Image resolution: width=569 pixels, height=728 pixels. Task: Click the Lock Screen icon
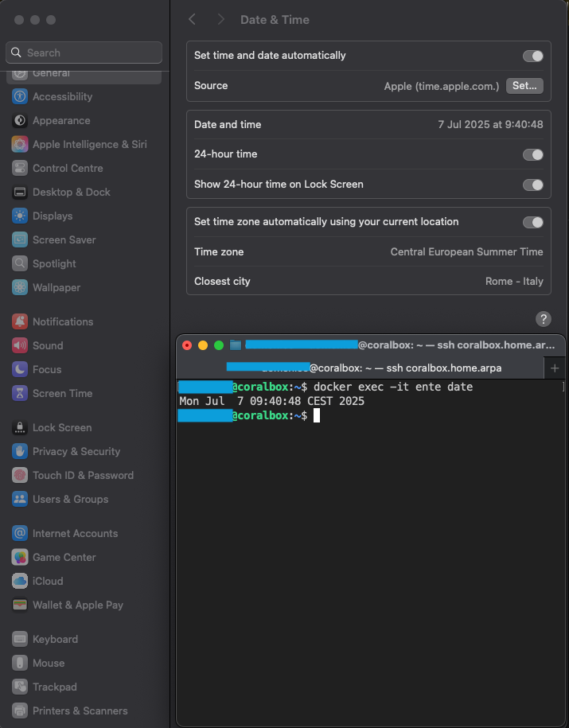[20, 427]
